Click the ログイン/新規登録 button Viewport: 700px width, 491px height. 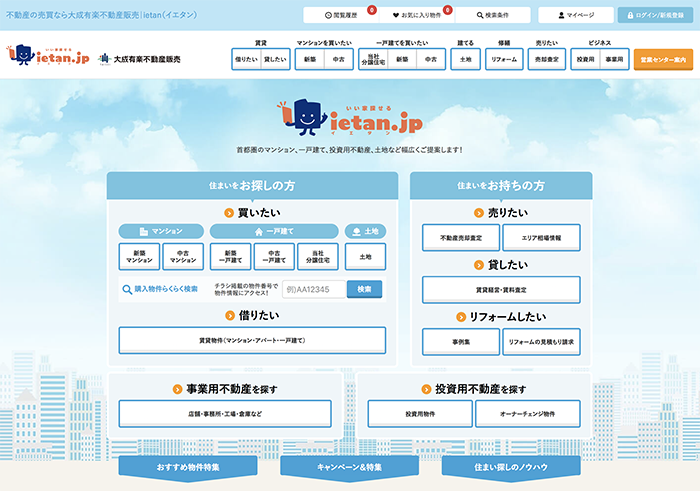(656, 15)
